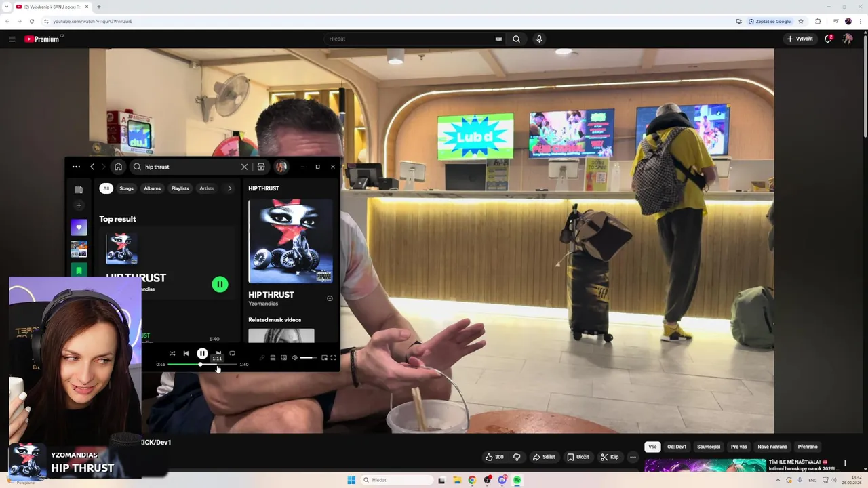Select the Nově nahráno chip
The image size is (868, 488).
click(772, 447)
